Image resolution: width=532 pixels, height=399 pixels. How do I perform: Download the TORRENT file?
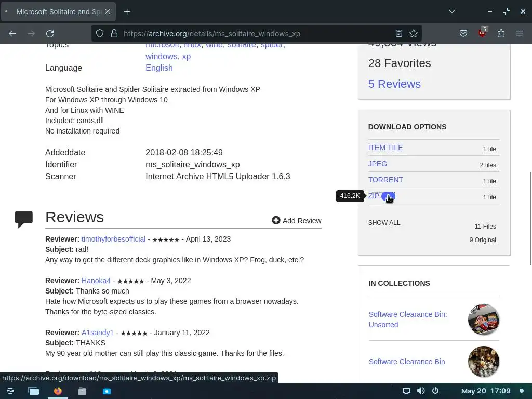[x=385, y=180]
